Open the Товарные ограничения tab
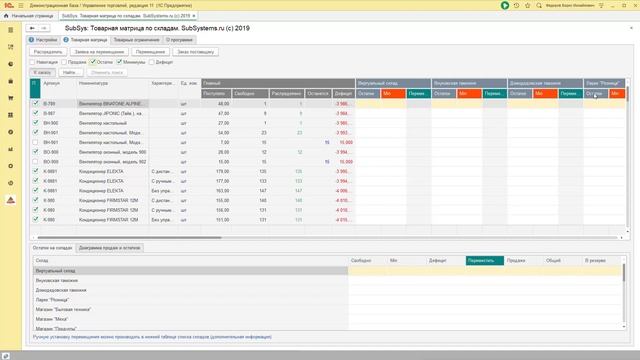 (136, 40)
